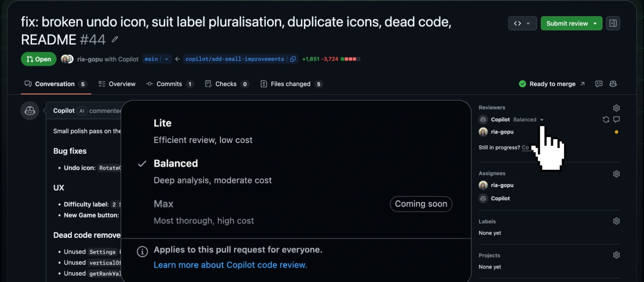Click the ria-gopu avatar under Assignees
Screen dimensions: 644x282
click(483, 185)
